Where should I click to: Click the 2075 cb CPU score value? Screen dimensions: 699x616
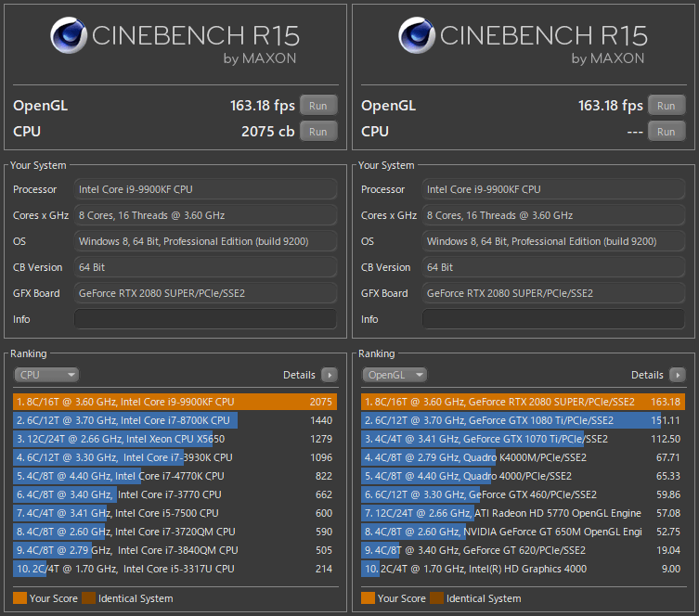(x=268, y=132)
